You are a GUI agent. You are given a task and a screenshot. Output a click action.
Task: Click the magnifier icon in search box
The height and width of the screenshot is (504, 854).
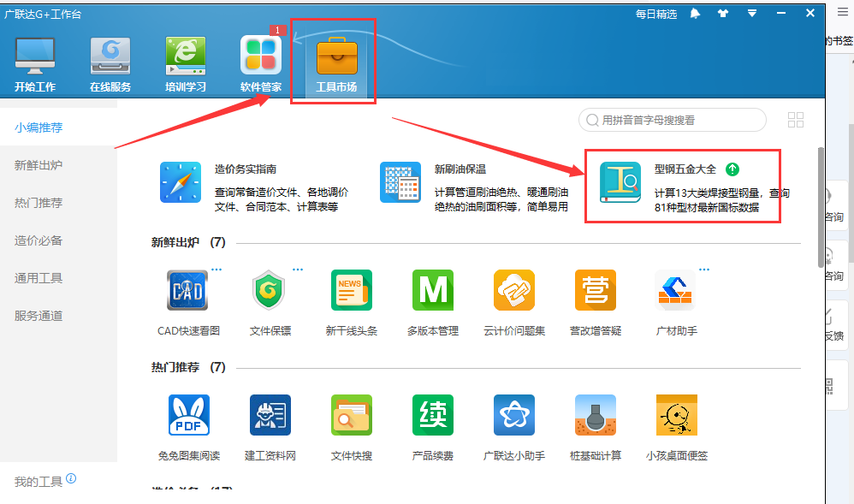pos(592,120)
